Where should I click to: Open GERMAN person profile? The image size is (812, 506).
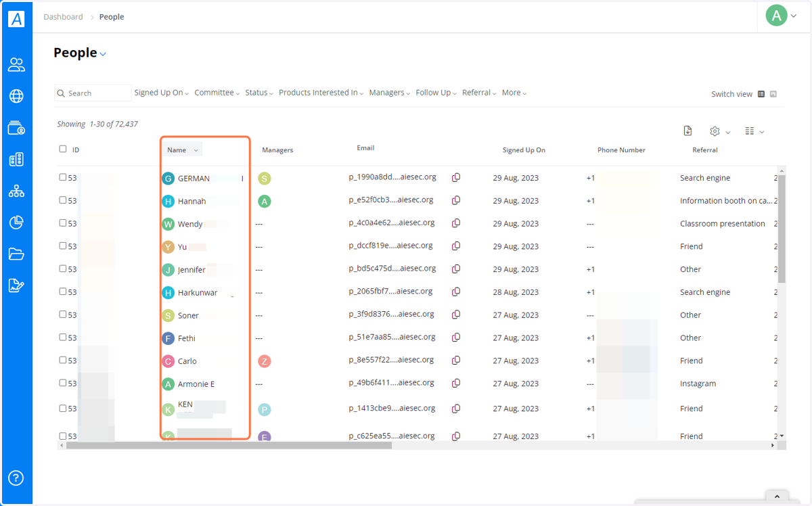coord(194,179)
